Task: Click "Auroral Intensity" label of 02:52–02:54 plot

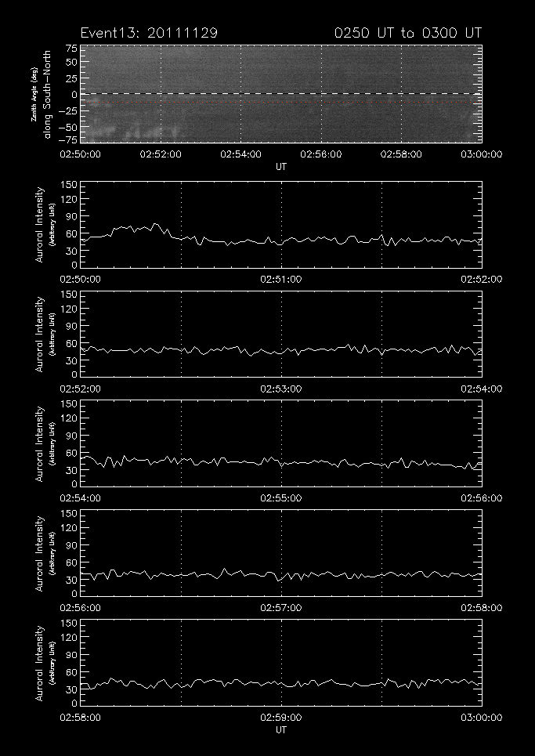Action: point(39,334)
